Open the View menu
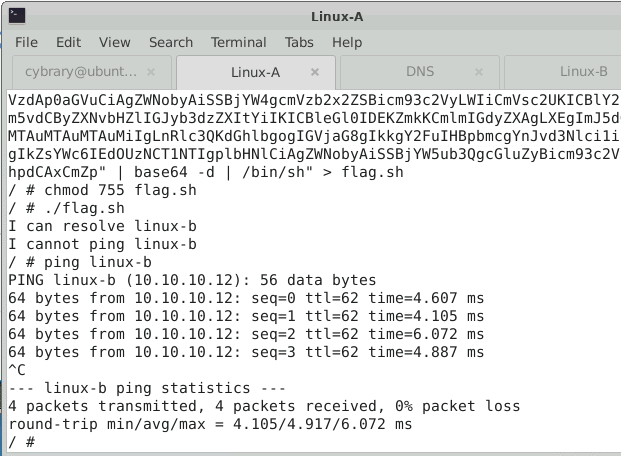The height and width of the screenshot is (456, 621). 115,42
